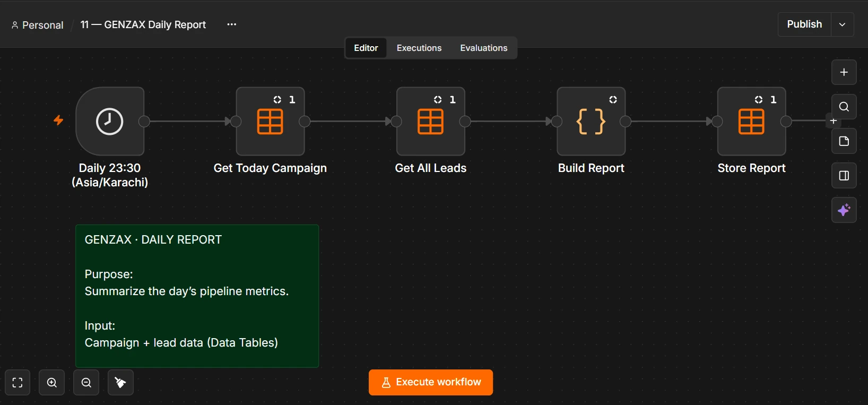Open the canvas search magnifier button
This screenshot has height=405, width=868.
844,107
